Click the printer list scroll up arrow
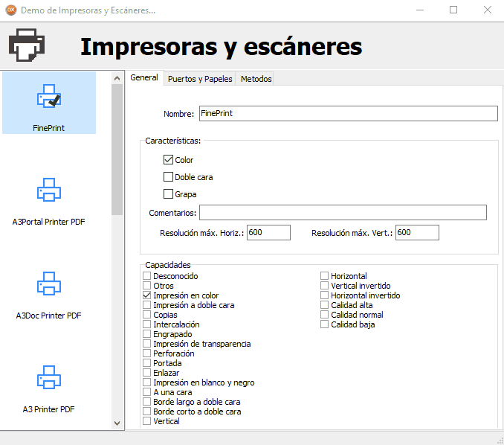The height and width of the screenshot is (445, 504). (x=117, y=78)
